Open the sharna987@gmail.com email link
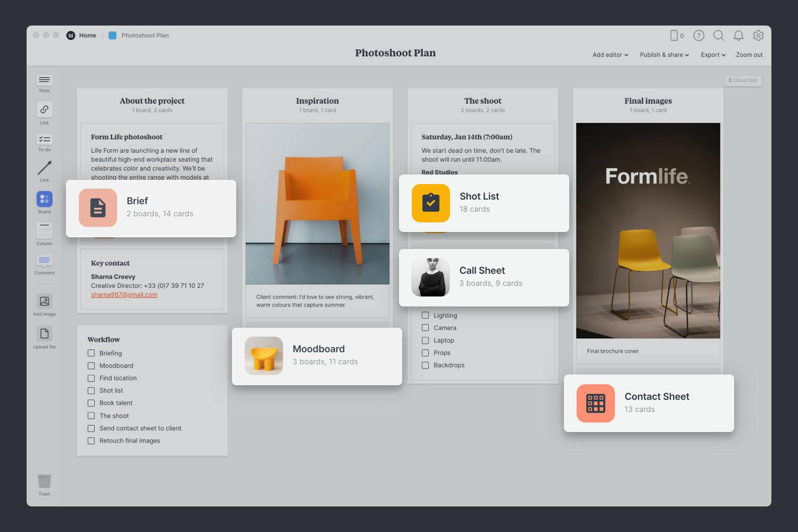 pyautogui.click(x=124, y=295)
